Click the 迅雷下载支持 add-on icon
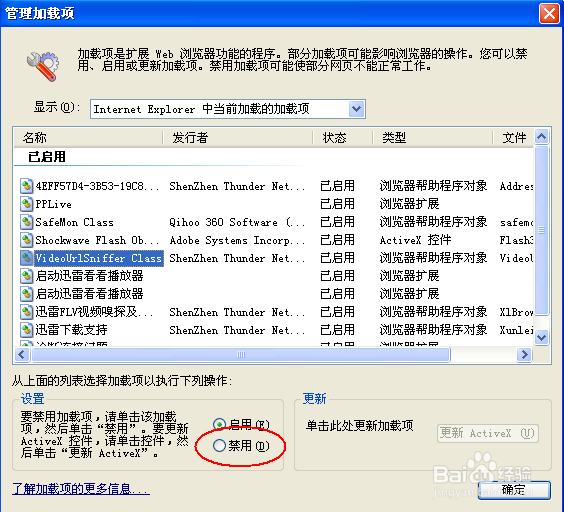564x512 pixels. [26, 330]
